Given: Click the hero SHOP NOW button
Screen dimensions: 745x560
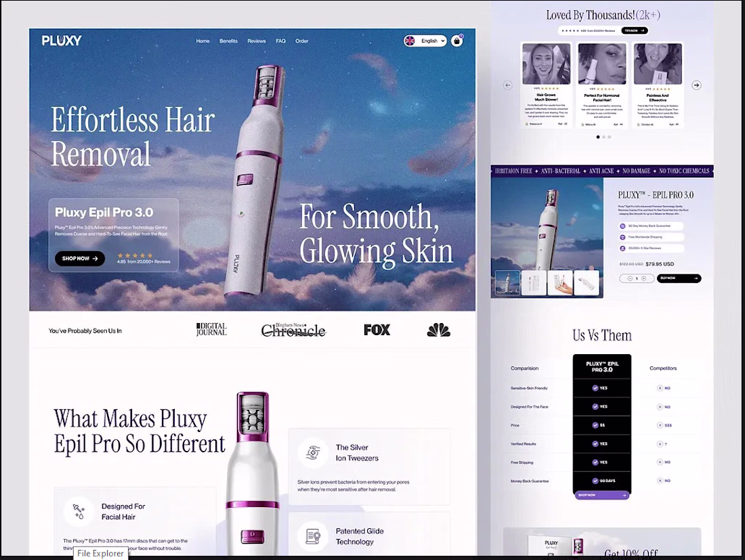Looking at the screenshot, I should tap(80, 259).
